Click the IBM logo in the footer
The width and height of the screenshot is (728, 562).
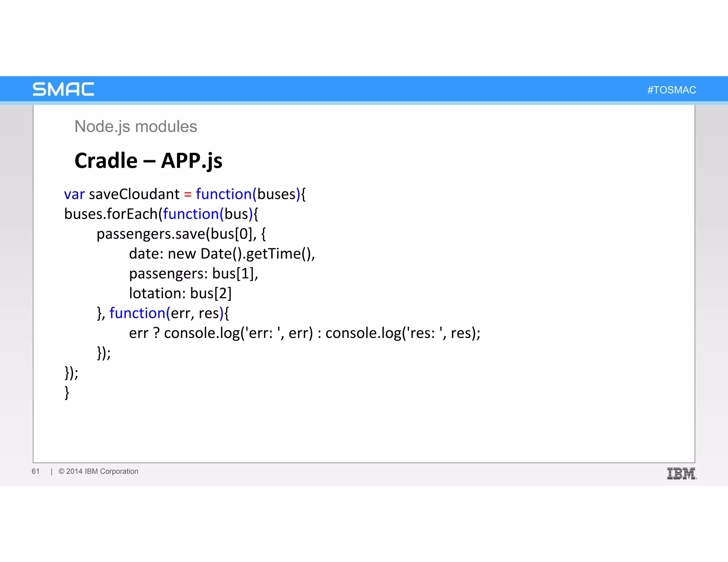pos(682,474)
